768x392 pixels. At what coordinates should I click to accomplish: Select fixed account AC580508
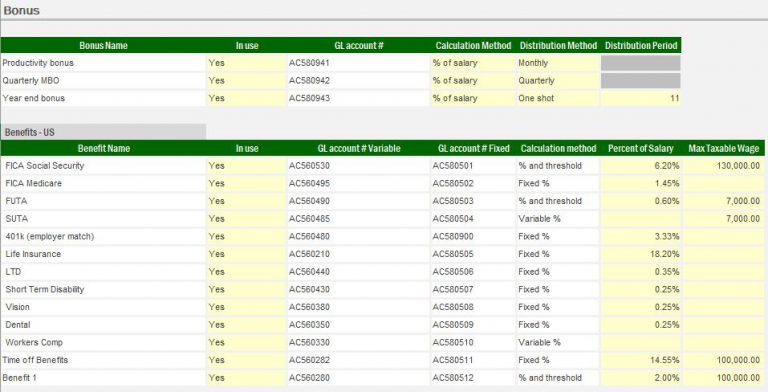pos(473,307)
